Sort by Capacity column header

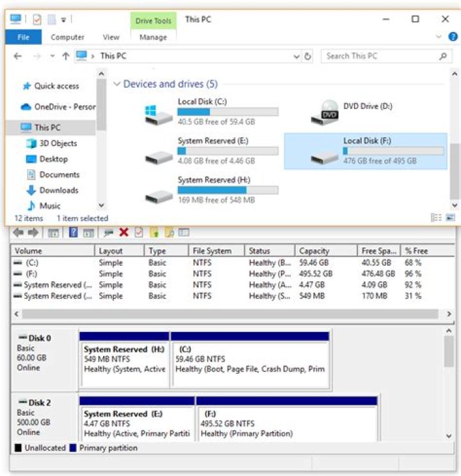(x=326, y=250)
